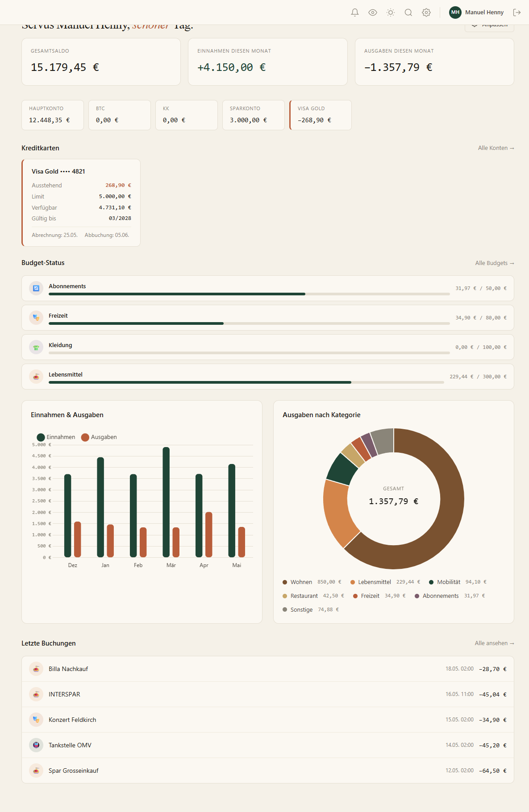
Task: Toggle amount visibility with the eye icon
Action: tap(373, 12)
